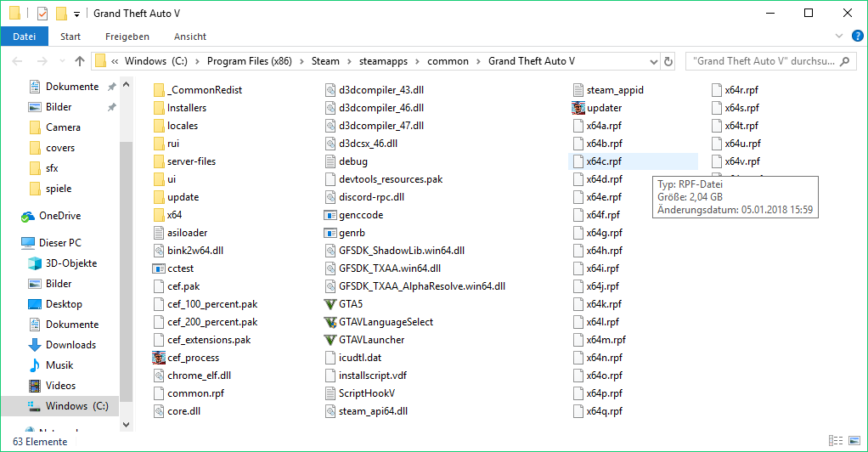Select the ScriptHookV file icon

[x=330, y=393]
